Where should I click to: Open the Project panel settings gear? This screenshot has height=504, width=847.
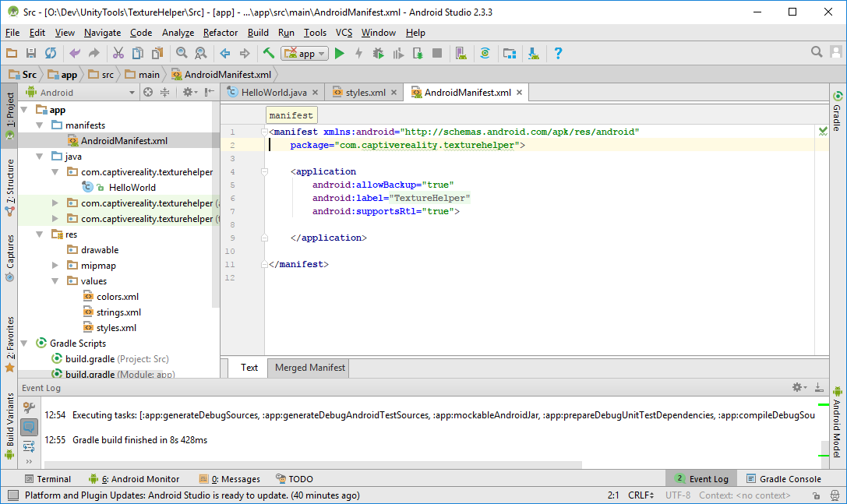pos(189,93)
